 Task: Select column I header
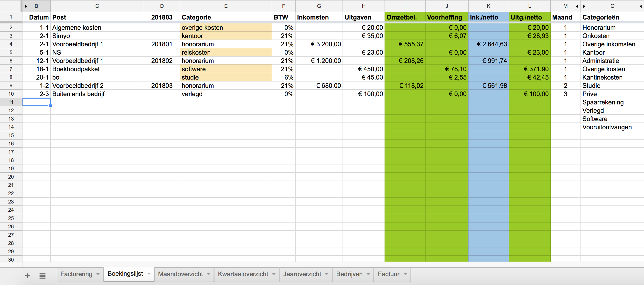[x=405, y=6]
